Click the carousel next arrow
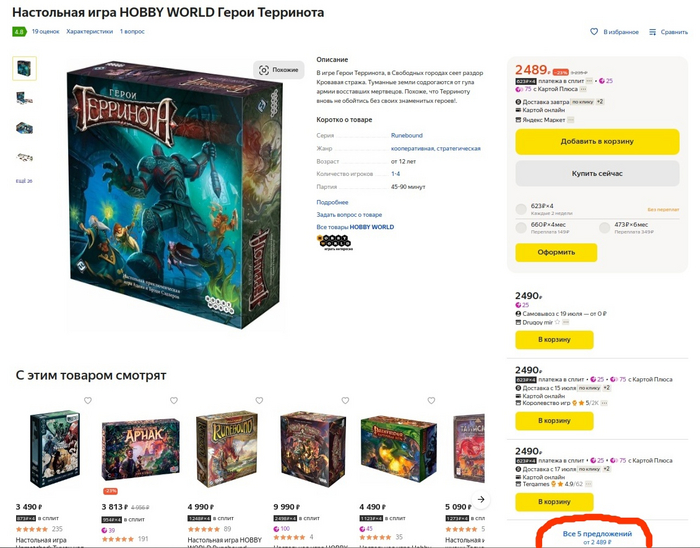 click(x=481, y=499)
